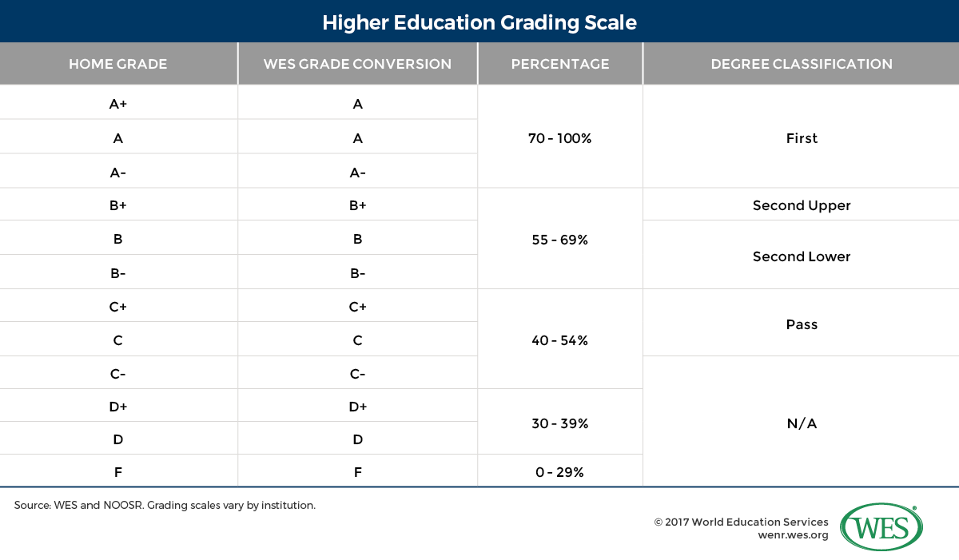Open the wenr.wes.org link
The height and width of the screenshot is (560, 959).
tap(793, 535)
